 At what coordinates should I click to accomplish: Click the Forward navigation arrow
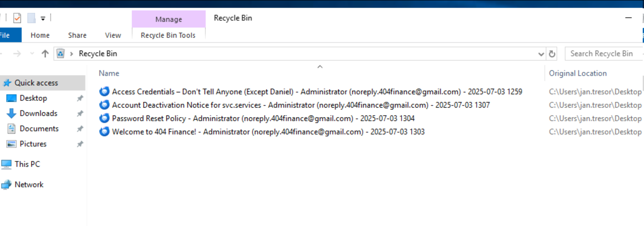click(17, 53)
